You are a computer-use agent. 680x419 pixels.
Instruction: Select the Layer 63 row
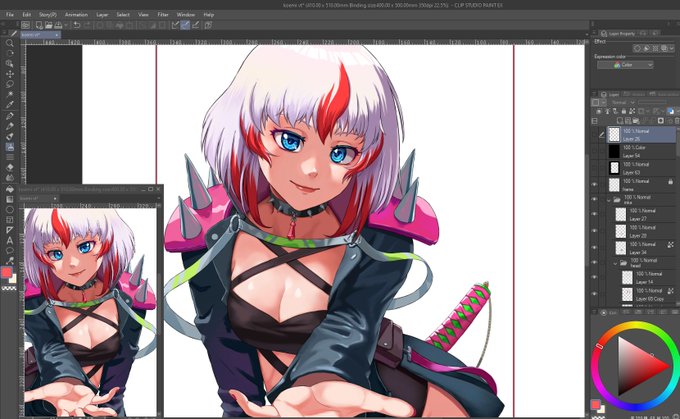(x=641, y=168)
